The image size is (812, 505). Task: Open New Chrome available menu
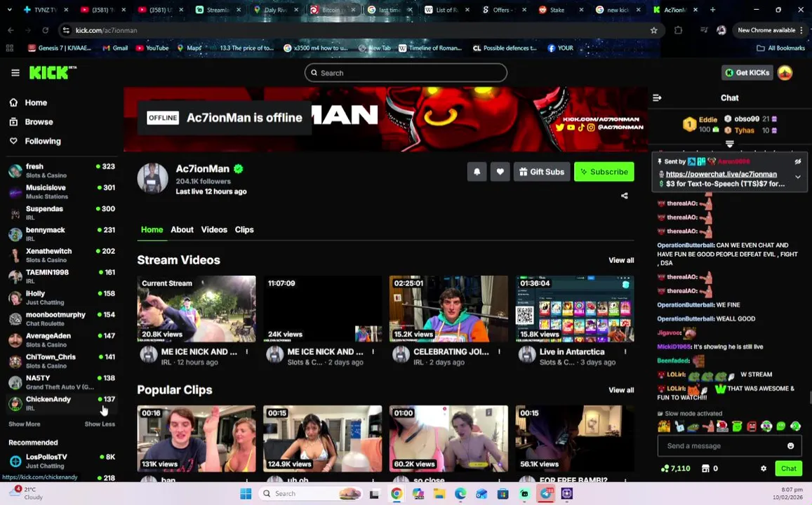point(771,30)
